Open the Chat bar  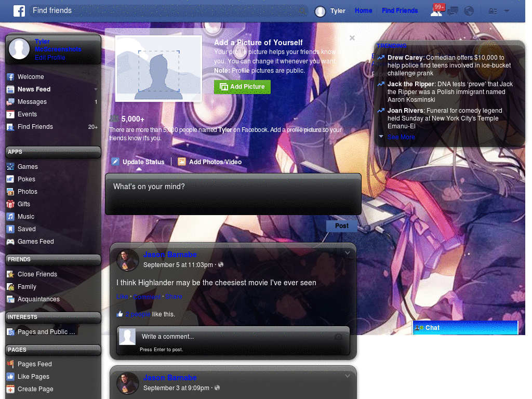point(465,328)
